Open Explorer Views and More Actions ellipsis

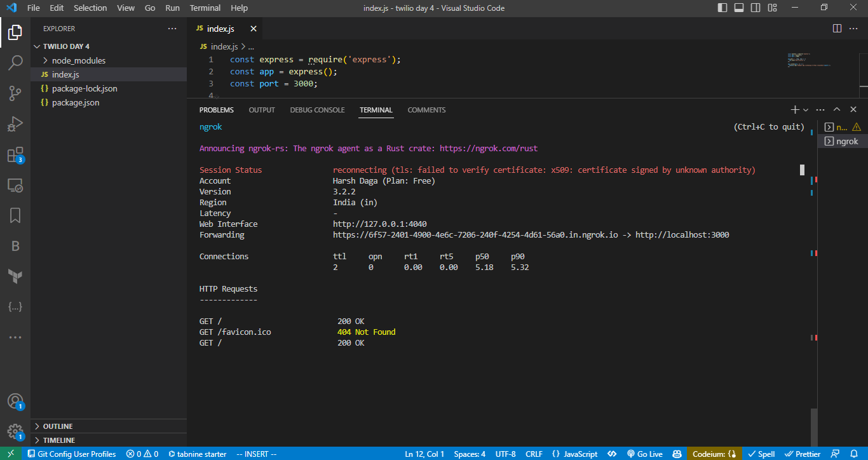tap(172, 29)
